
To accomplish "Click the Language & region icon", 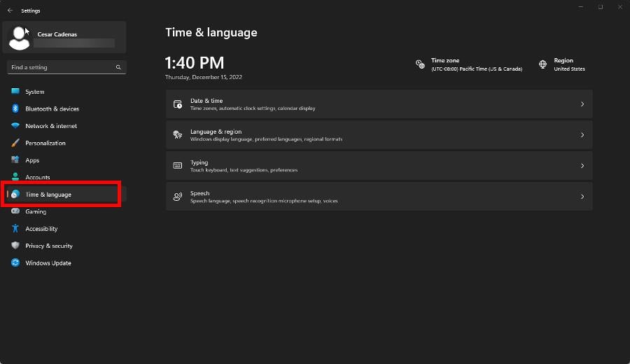I will tap(178, 134).
